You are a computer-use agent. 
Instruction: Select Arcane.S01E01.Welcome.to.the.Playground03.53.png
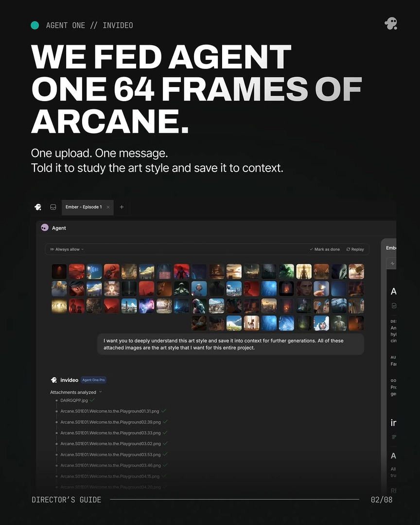tap(110, 455)
